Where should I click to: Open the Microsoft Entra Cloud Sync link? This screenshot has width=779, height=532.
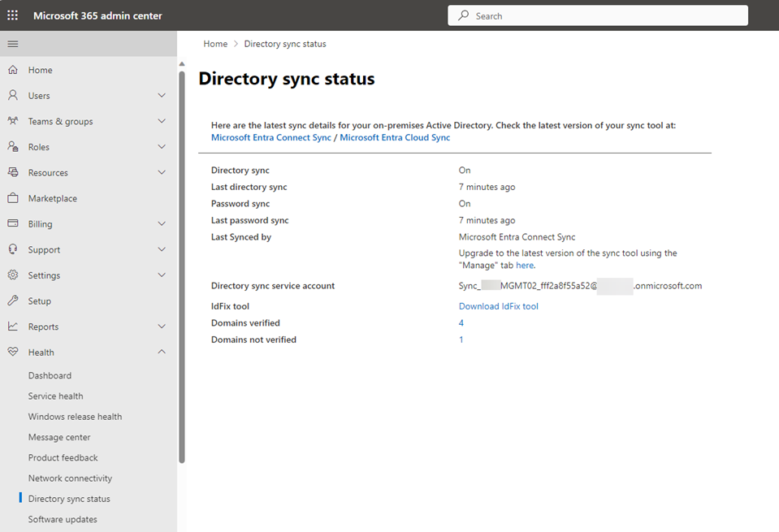click(395, 138)
